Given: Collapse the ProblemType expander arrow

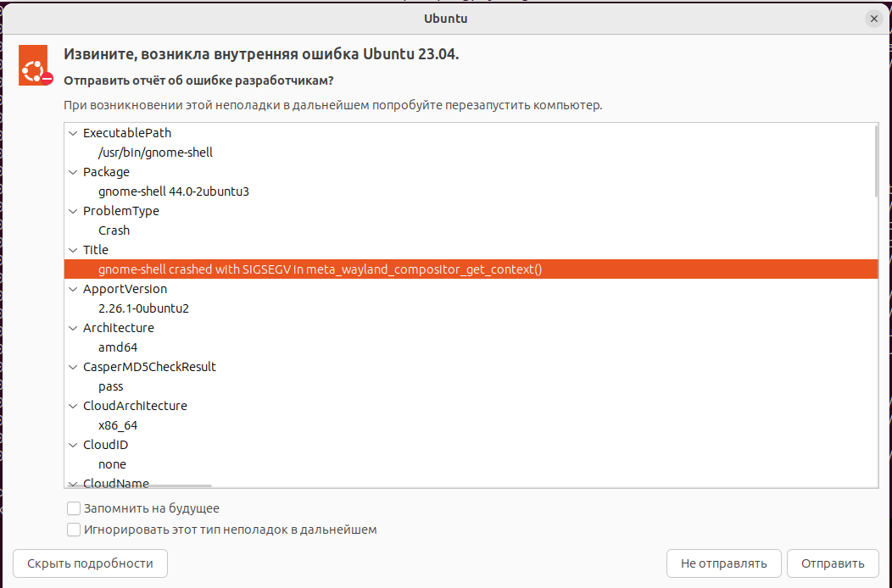Looking at the screenshot, I should (72, 211).
